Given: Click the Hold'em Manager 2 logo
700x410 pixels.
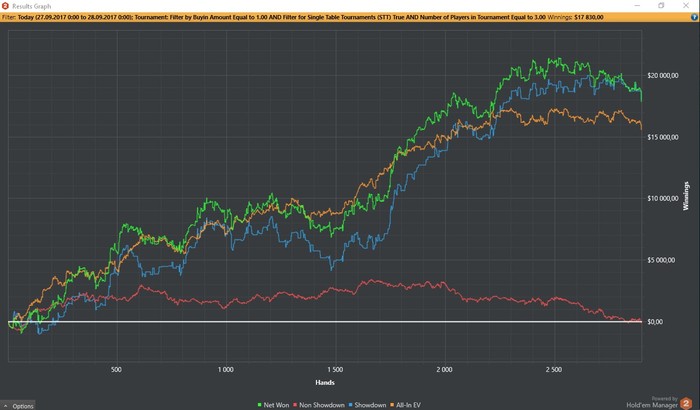Looking at the screenshot, I should pyautogui.click(x=686, y=403).
